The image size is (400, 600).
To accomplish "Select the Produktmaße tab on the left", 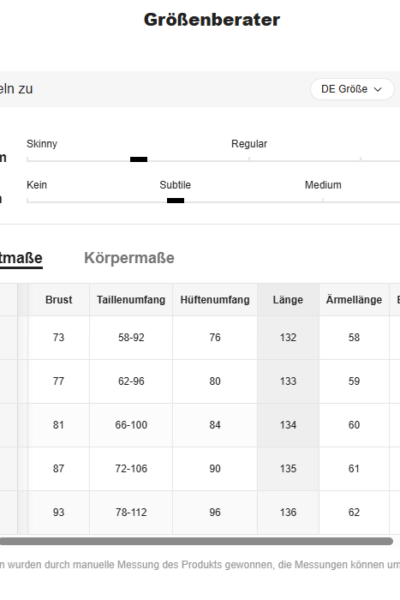I will click(21, 258).
